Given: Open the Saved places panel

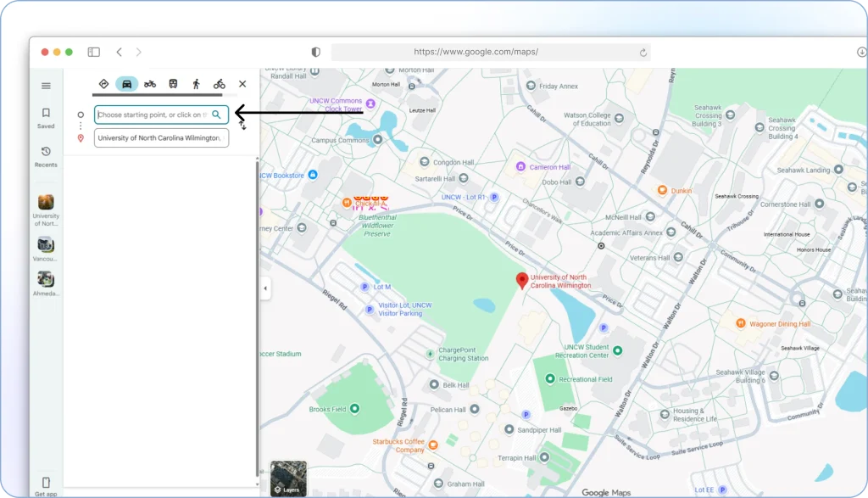Looking at the screenshot, I should click(x=46, y=118).
